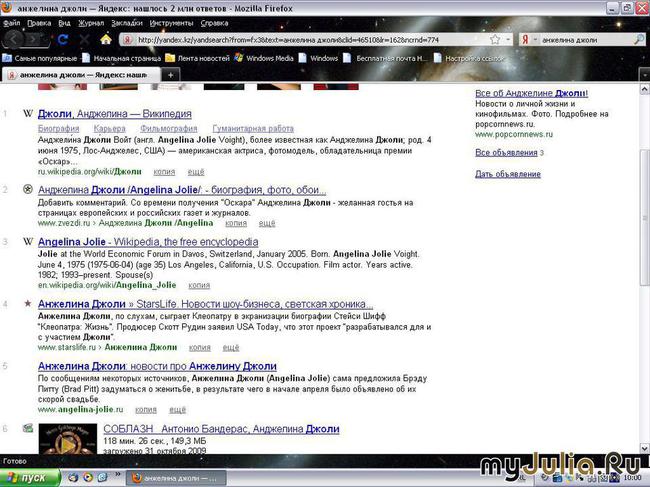Reload the page with the blue refresh icon
Image resolution: width=650 pixels, height=487 pixels.
(x=63, y=39)
